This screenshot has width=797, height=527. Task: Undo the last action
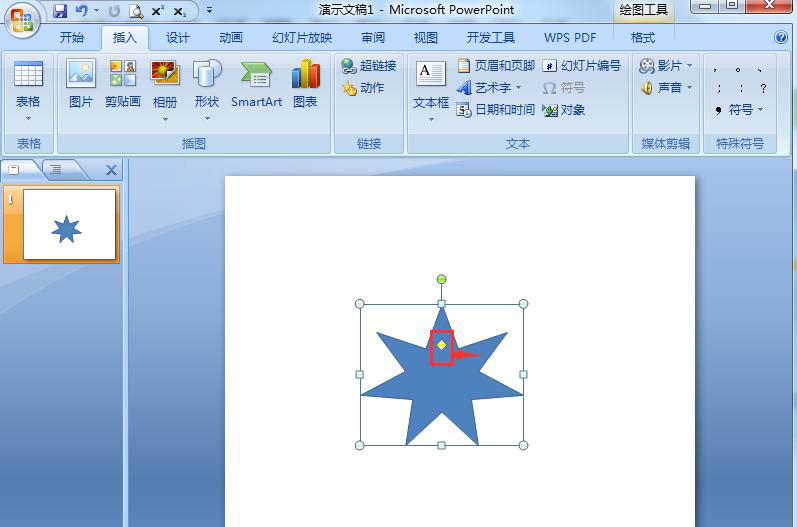(81, 11)
